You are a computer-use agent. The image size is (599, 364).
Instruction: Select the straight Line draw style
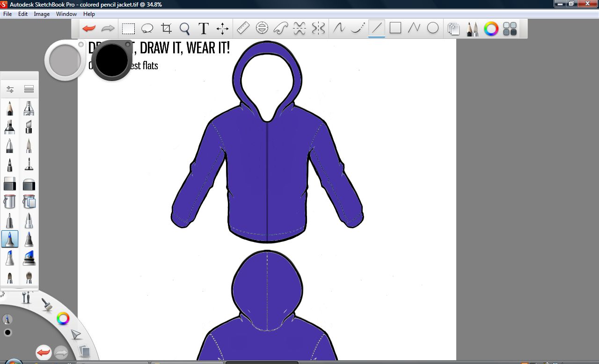coord(377,28)
